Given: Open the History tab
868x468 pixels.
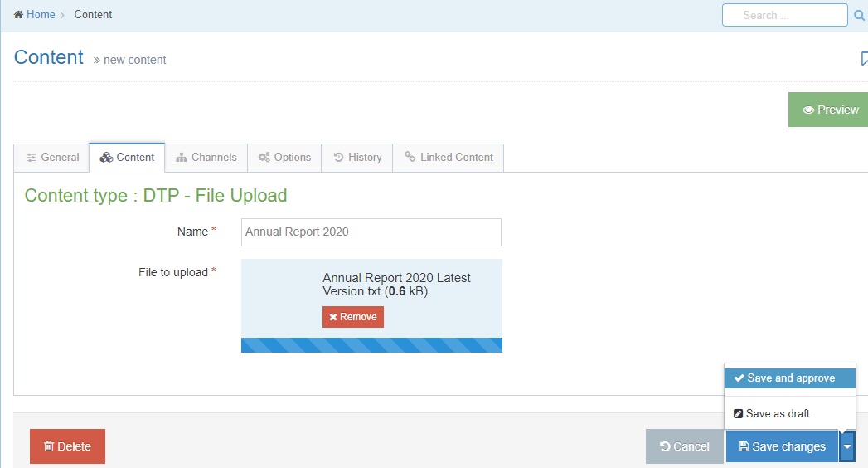Looking at the screenshot, I should [x=357, y=158].
